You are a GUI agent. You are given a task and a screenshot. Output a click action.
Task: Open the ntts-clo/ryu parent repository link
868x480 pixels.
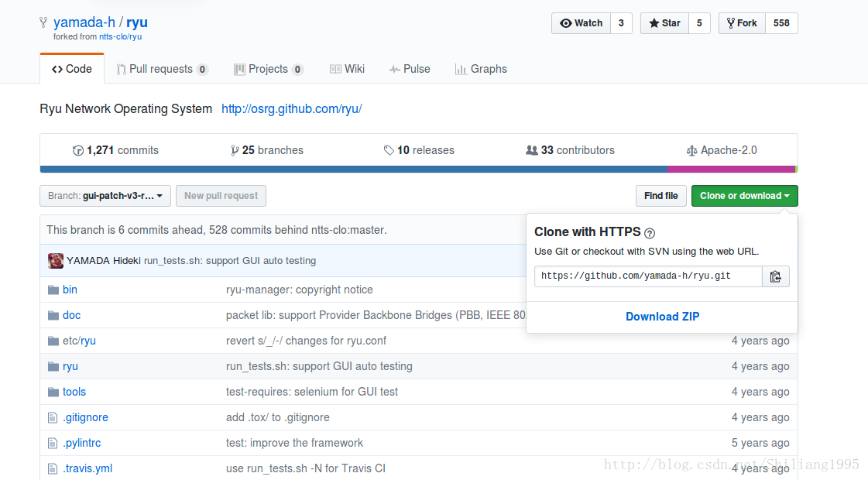coord(120,36)
